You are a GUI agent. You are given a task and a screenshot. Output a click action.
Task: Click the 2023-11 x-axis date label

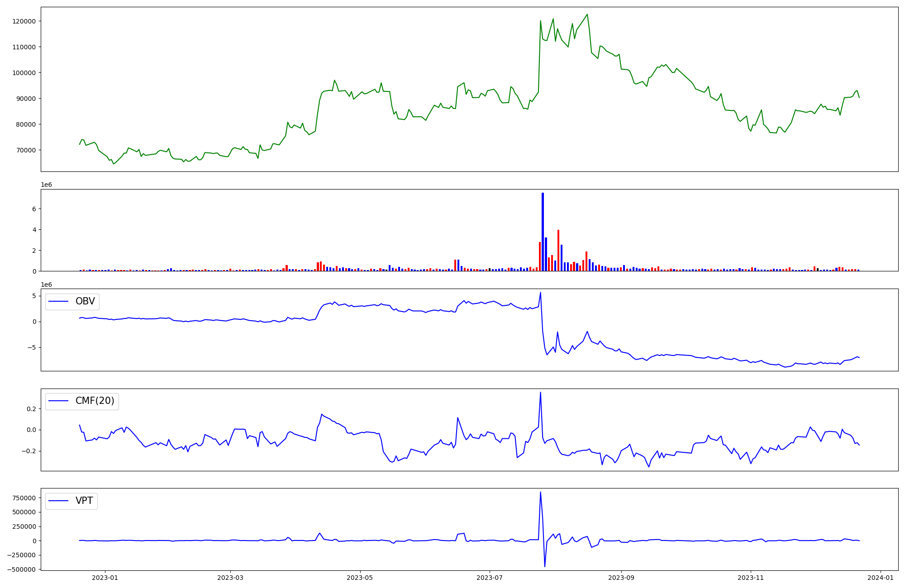click(x=751, y=578)
